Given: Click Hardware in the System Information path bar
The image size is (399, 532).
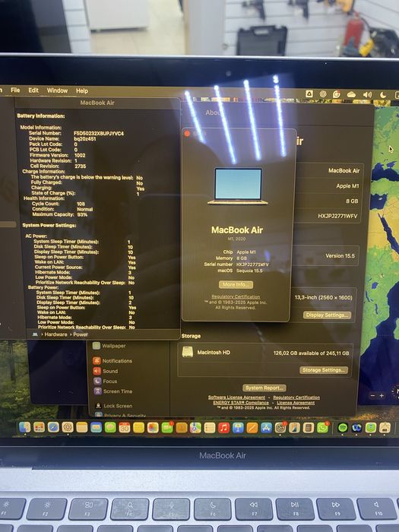Looking at the screenshot, I should point(55,334).
